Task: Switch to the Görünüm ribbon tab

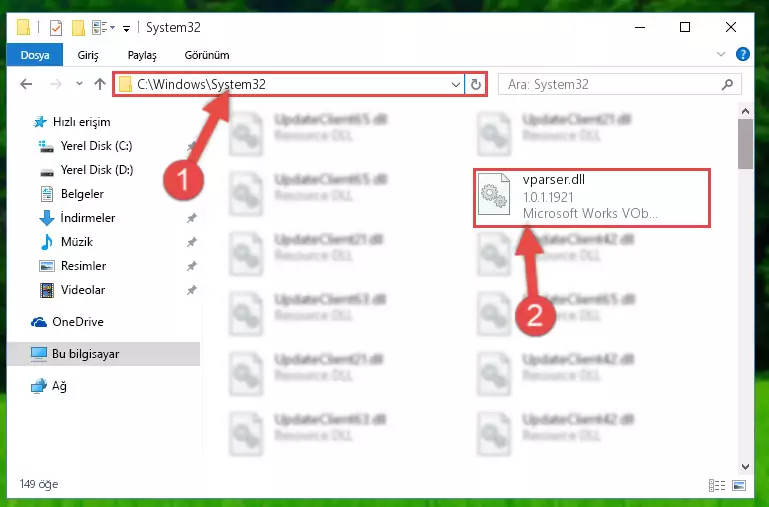Action: pyautogui.click(x=206, y=55)
